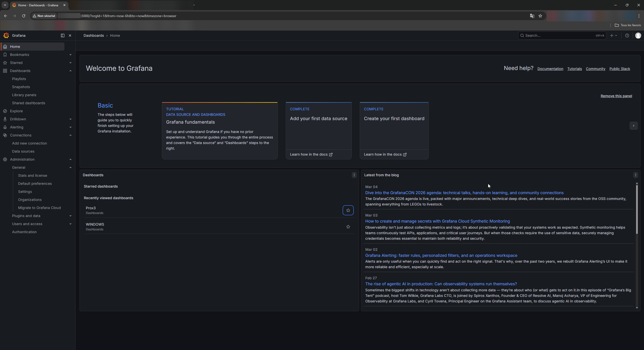
Task: Open blog panel three-dot menu
Action: (635, 175)
